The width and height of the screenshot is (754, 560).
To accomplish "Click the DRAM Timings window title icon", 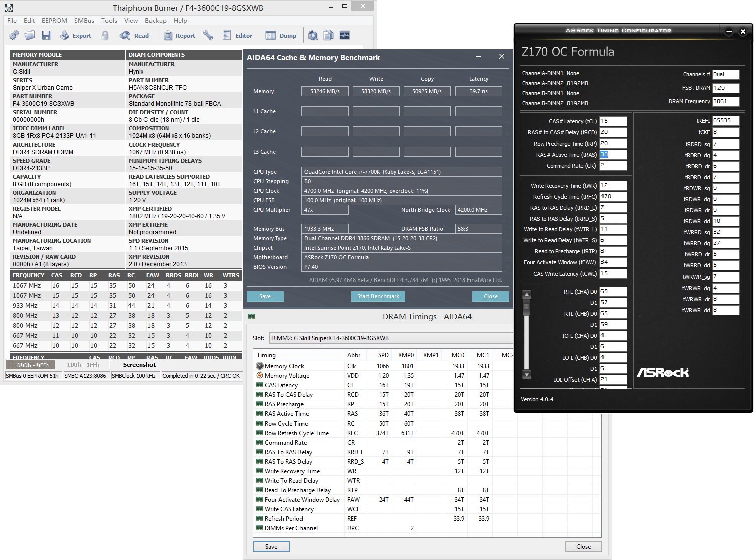I will point(252,316).
